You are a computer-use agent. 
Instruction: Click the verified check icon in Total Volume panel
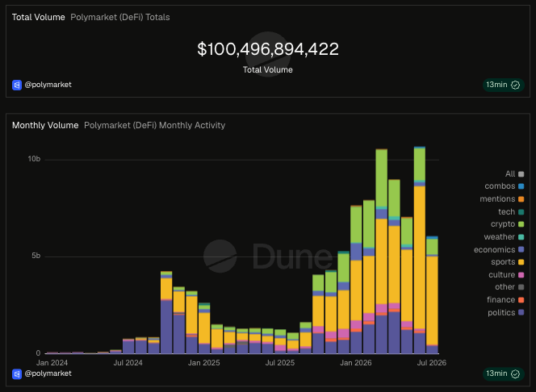click(x=515, y=85)
